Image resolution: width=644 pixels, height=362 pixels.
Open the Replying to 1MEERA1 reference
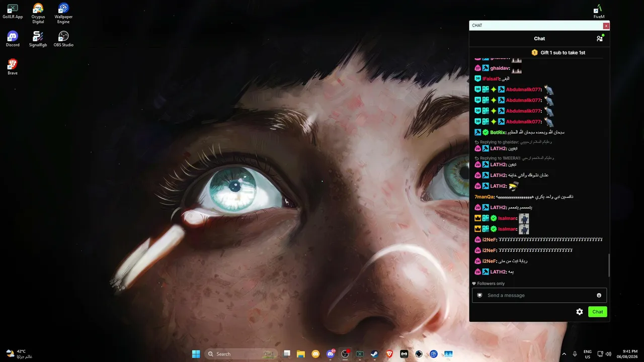coord(514,158)
